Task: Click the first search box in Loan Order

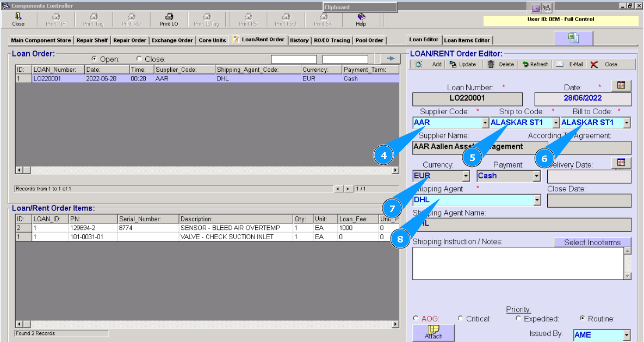Action: pos(294,59)
